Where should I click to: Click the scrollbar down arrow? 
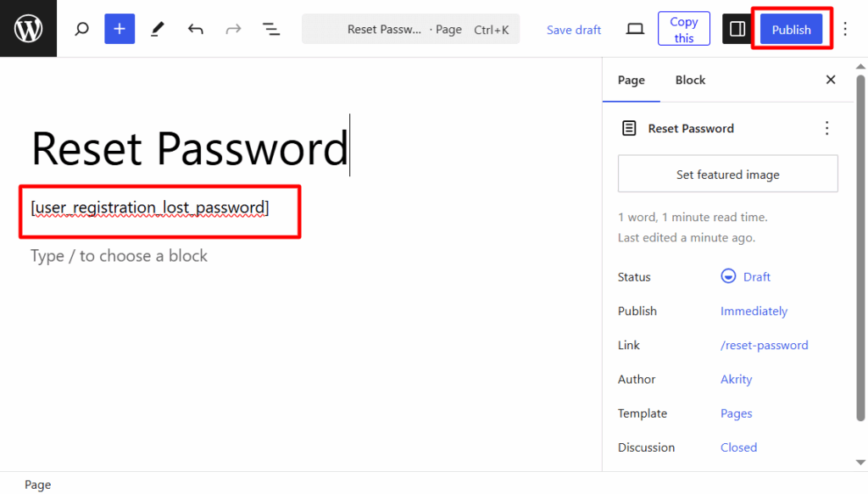pyautogui.click(x=860, y=463)
